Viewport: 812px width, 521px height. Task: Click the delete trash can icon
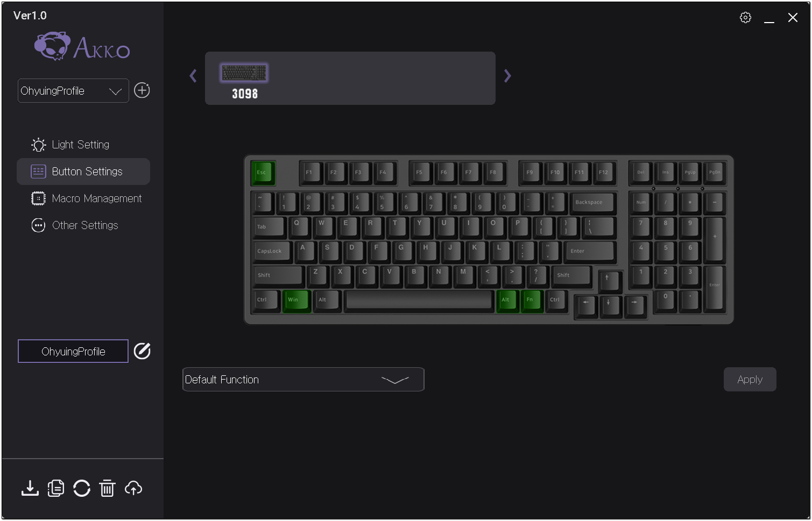tap(108, 488)
